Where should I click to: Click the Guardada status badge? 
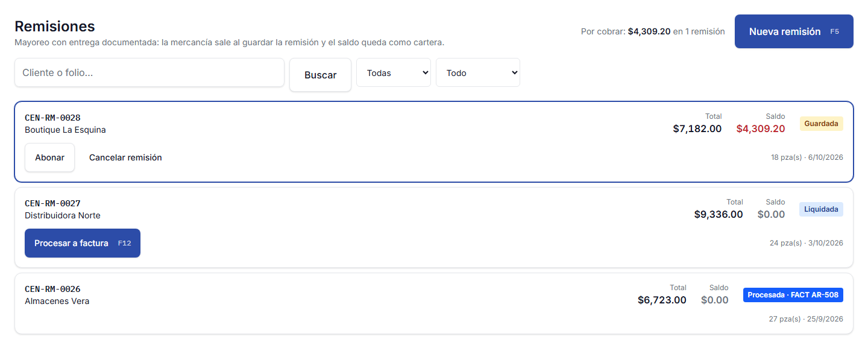pos(821,124)
